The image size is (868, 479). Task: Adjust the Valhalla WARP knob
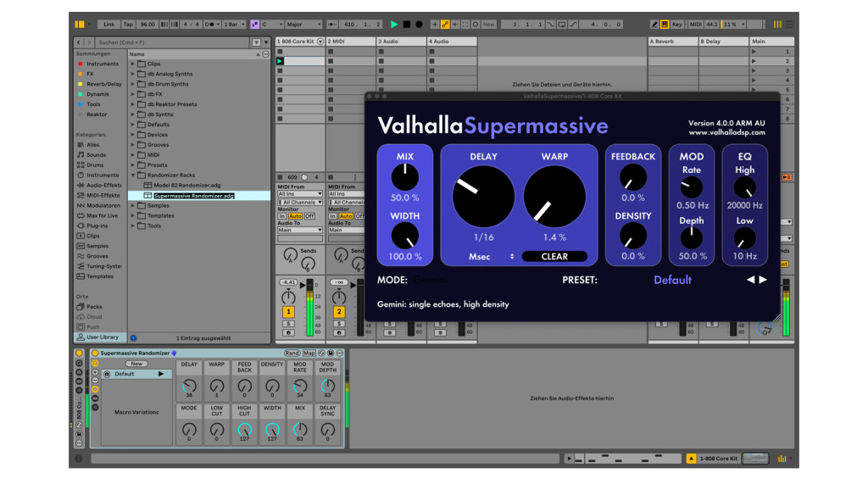[x=554, y=196]
